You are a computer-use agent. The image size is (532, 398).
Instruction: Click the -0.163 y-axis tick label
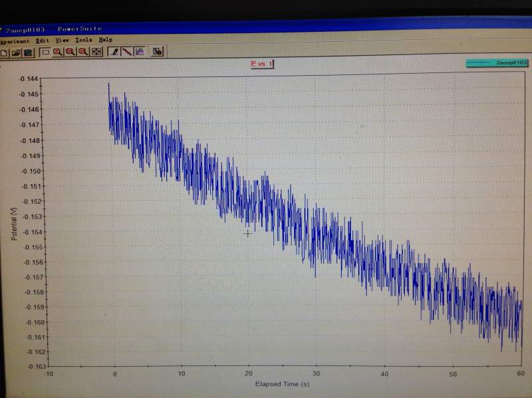[x=37, y=367]
